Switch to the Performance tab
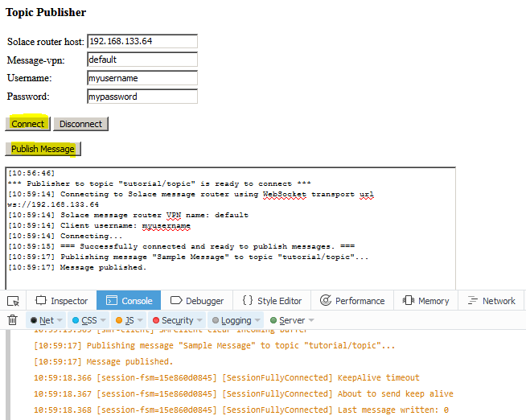Image resolution: width=526 pixels, height=420 pixels. pyautogui.click(x=352, y=301)
